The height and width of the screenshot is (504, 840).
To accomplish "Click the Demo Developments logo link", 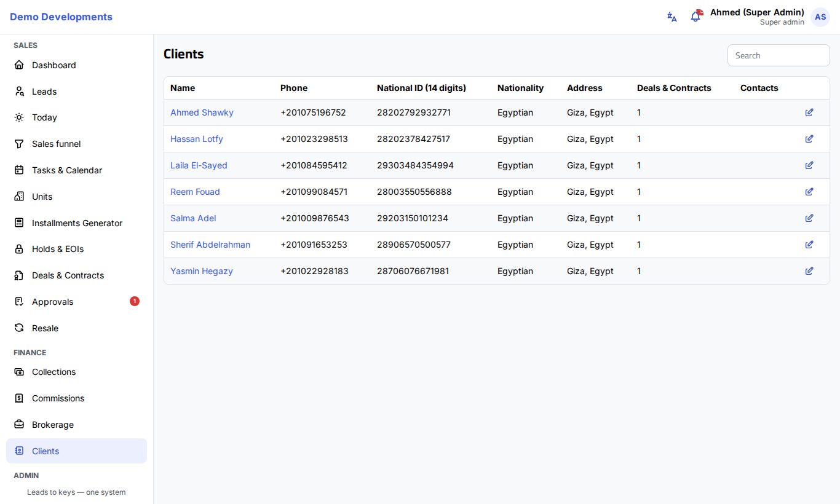I will (x=61, y=17).
